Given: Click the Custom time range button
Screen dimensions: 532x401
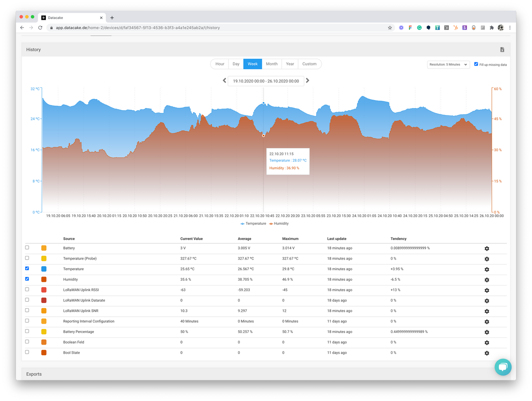Looking at the screenshot, I should point(309,64).
